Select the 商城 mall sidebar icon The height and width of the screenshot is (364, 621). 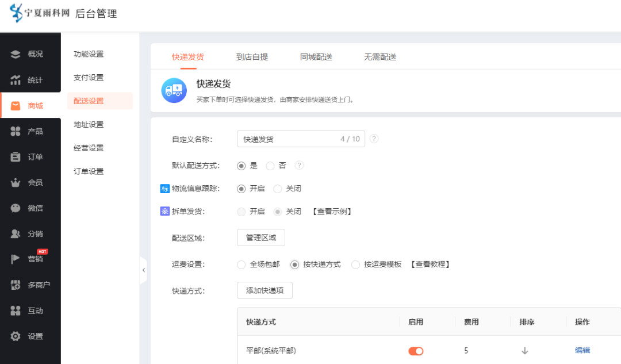point(16,106)
